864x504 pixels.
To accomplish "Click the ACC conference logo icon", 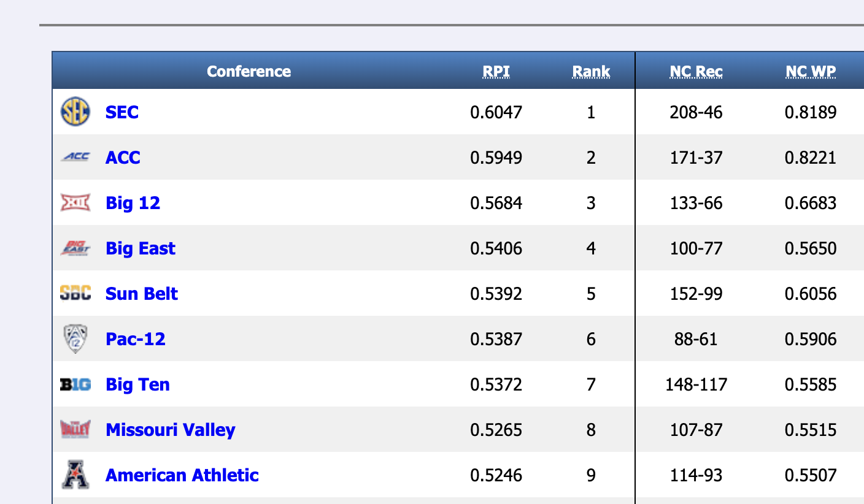I will pos(75,158).
